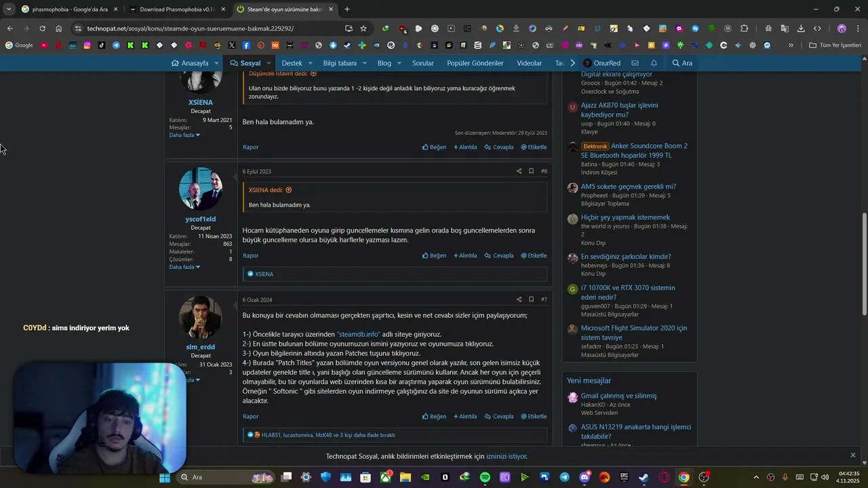Image resolution: width=868 pixels, height=488 pixels.
Task: Expand the Sosyal dropdown arrow
Action: [269, 63]
